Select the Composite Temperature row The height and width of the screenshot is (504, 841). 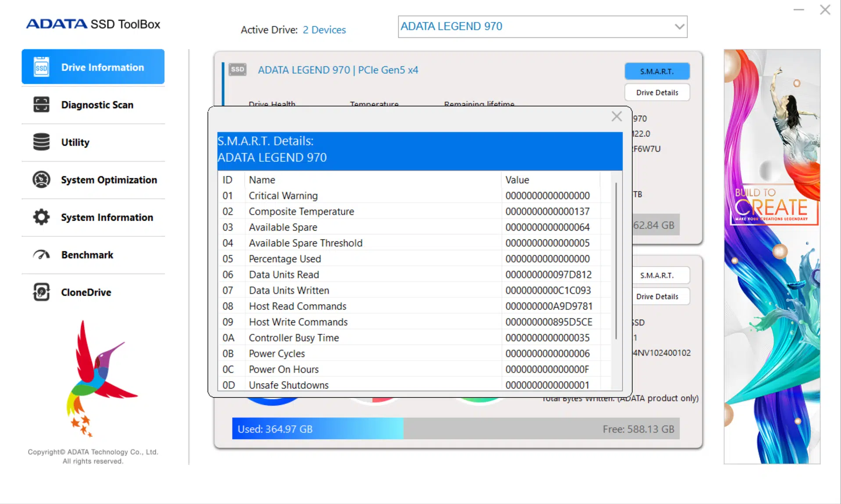pyautogui.click(x=415, y=211)
